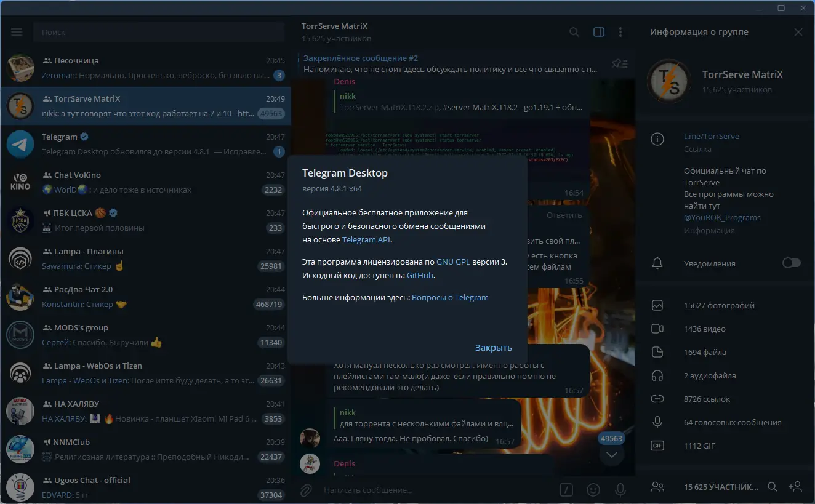This screenshot has height=504, width=815.
Task: Click the add member icon
Action: (795, 487)
